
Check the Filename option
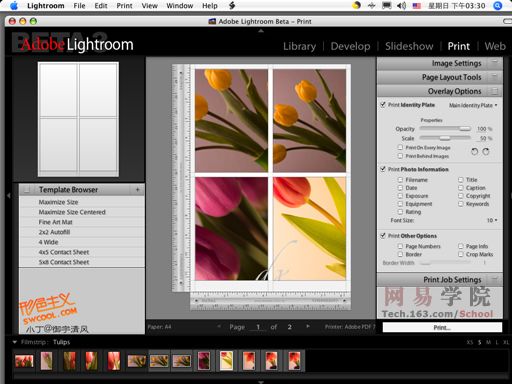click(400, 180)
